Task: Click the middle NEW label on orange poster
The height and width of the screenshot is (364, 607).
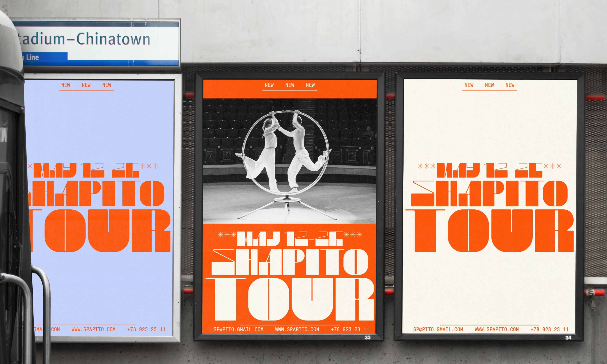Action: [289, 85]
